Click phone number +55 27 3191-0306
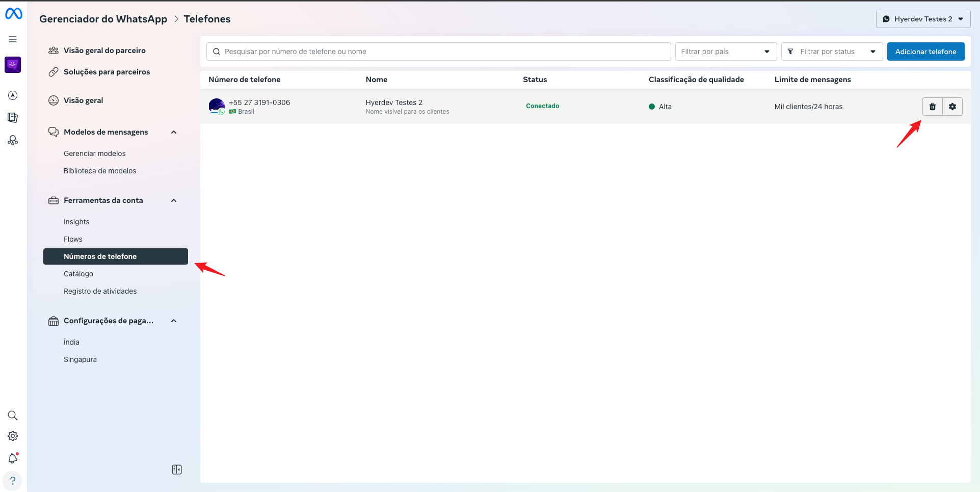This screenshot has height=492, width=980. point(259,102)
